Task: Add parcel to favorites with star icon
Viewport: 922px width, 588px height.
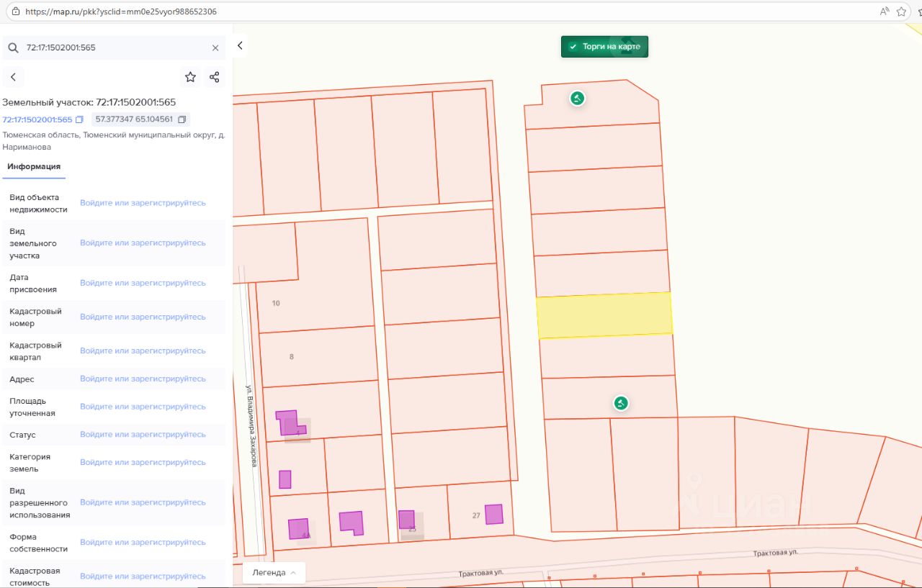Action: [190, 77]
